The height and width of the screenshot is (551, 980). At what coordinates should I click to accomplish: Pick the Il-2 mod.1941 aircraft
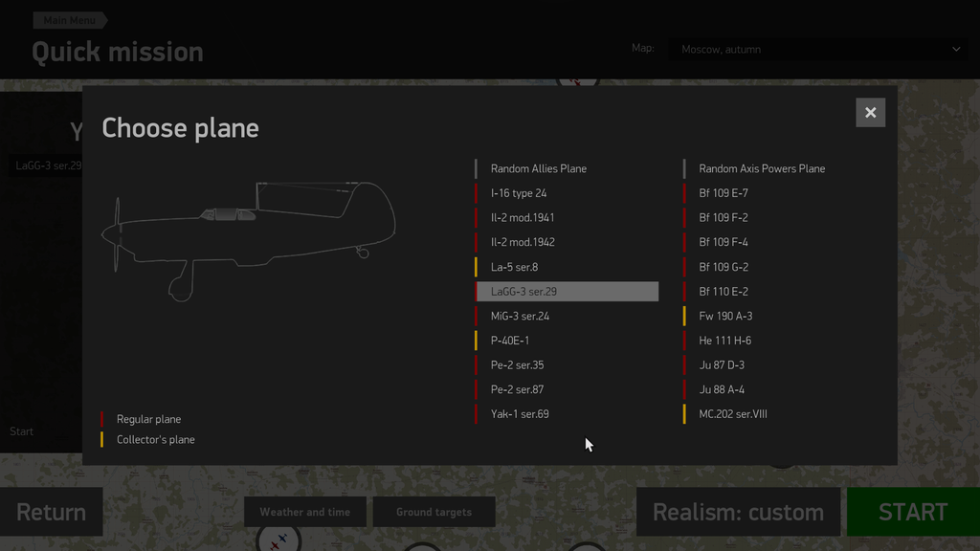[523, 218]
